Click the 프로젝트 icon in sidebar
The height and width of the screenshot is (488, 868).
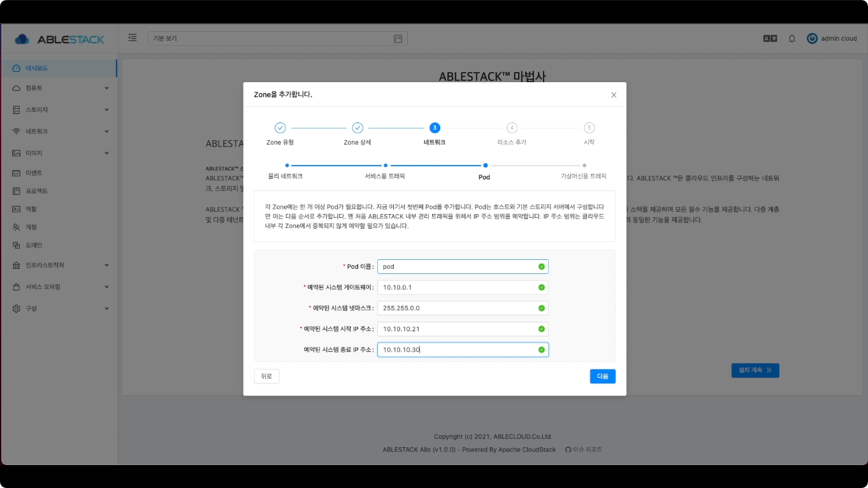pos(17,191)
